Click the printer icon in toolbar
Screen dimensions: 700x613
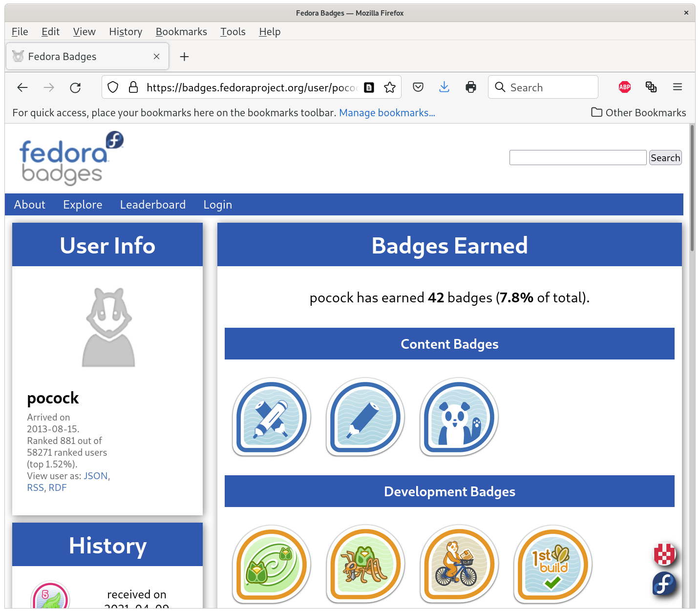point(471,87)
